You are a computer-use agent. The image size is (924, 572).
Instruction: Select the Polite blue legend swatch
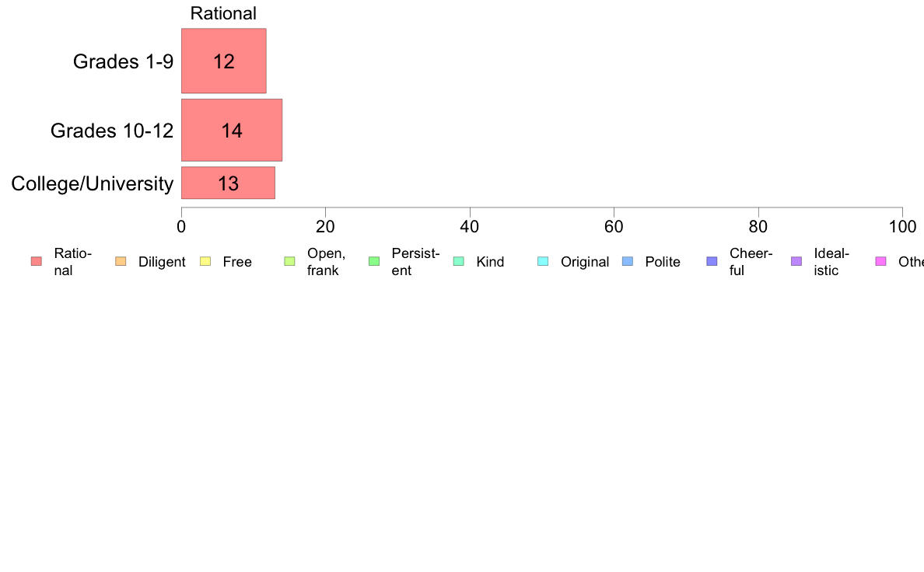click(628, 262)
